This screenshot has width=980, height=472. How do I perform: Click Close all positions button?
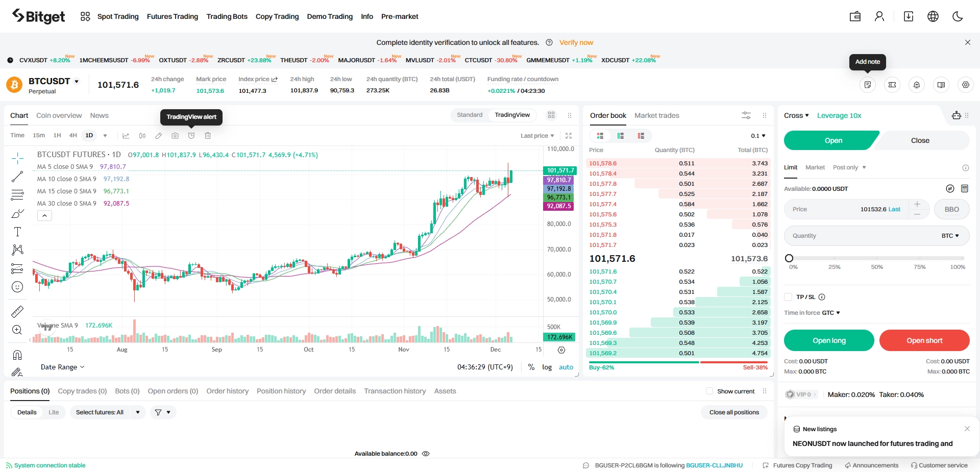pyautogui.click(x=734, y=412)
